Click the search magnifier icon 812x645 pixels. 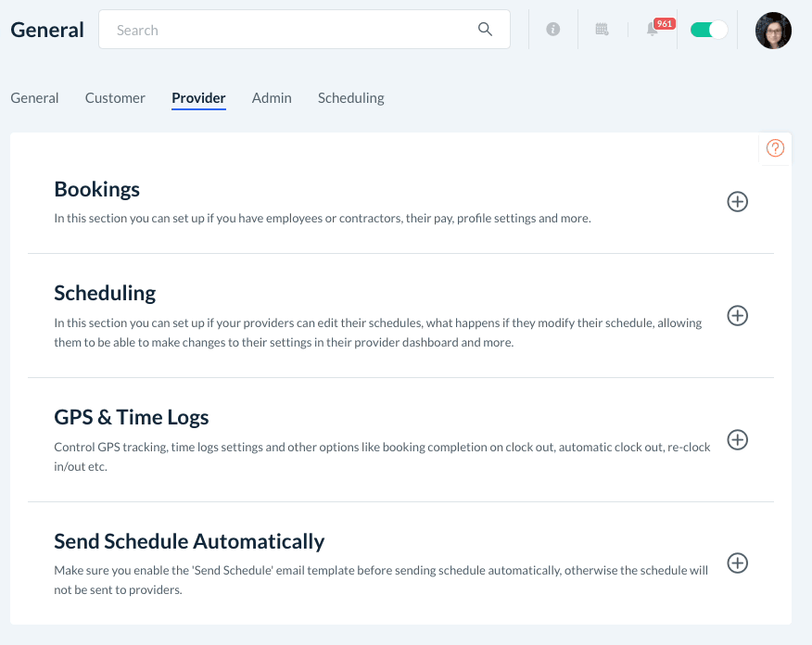485,30
